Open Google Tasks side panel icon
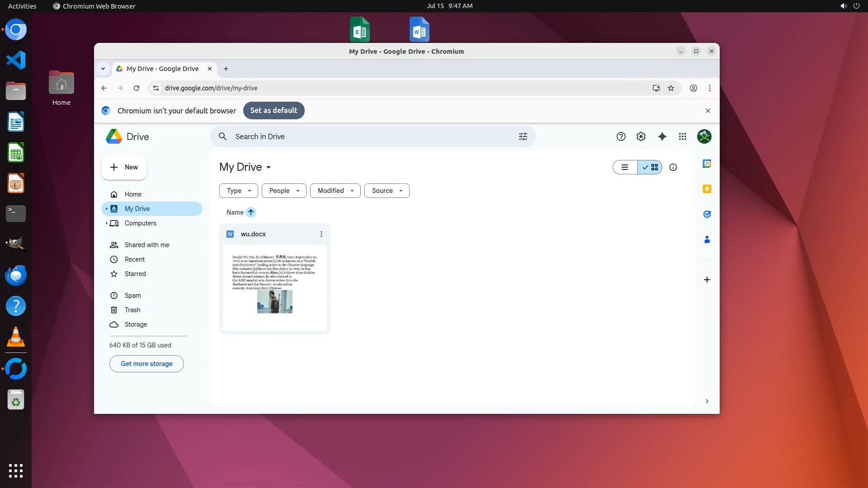 tap(707, 214)
